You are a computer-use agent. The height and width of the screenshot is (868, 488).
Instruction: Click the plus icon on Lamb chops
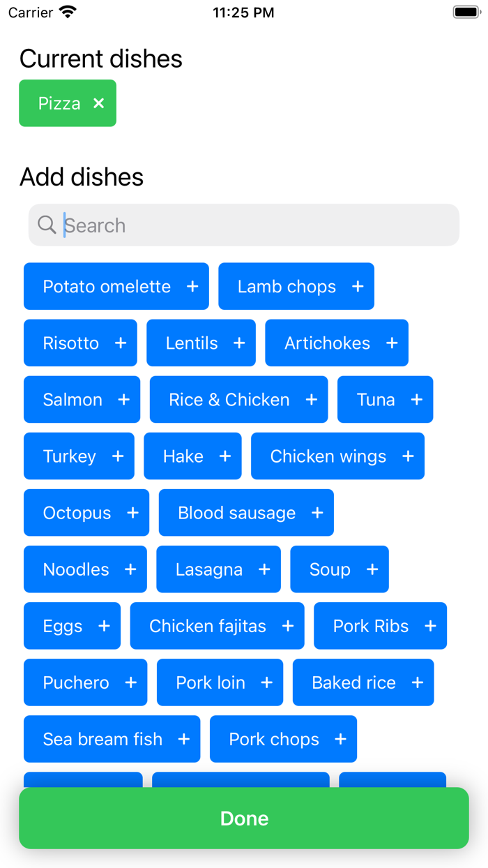[x=357, y=286]
